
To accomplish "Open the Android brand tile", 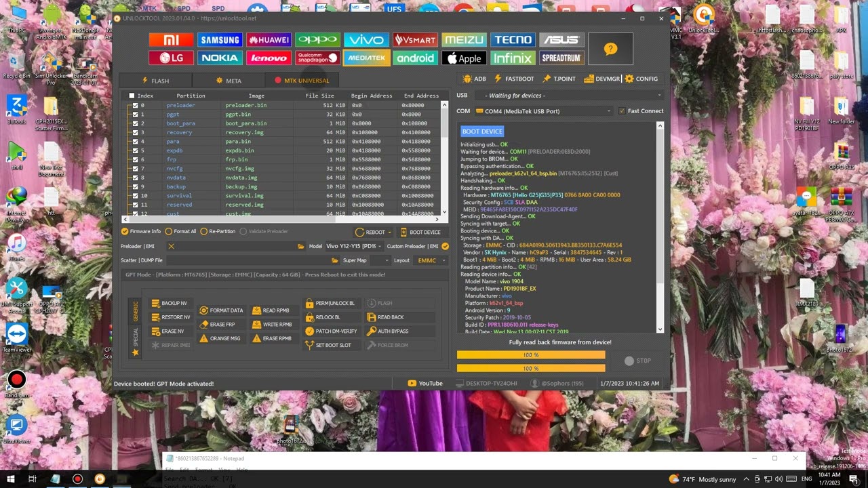I will pyautogui.click(x=415, y=58).
